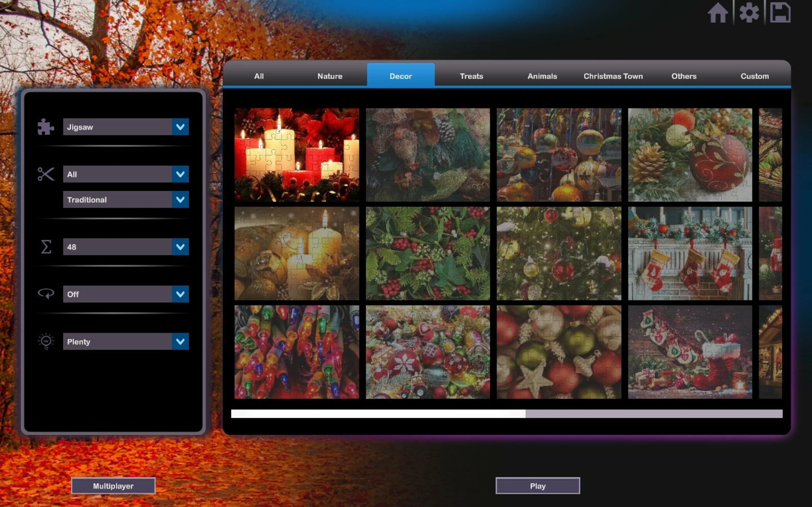Expand the 48 piece count dropdown
Image resolution: width=812 pixels, height=507 pixels.
click(x=180, y=247)
